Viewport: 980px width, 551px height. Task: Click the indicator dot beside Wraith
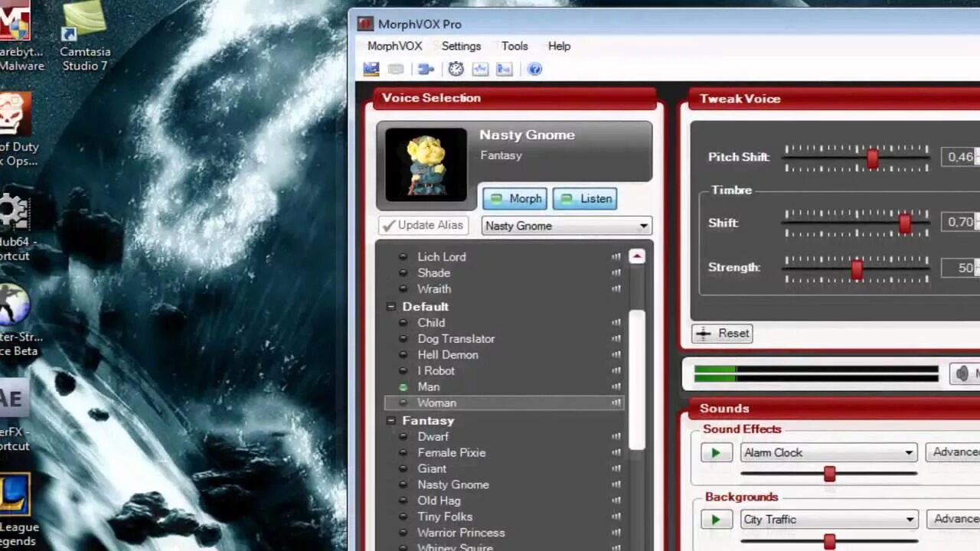(x=403, y=289)
